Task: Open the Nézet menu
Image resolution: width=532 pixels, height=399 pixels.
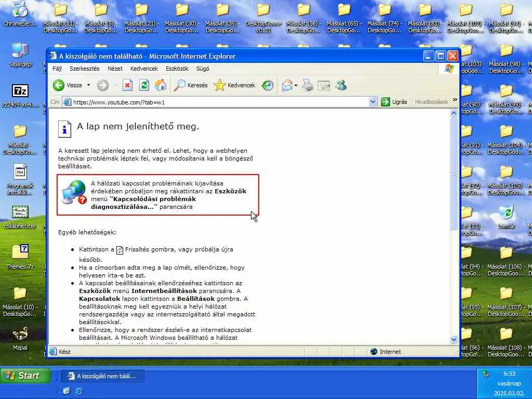Action: pyautogui.click(x=115, y=69)
